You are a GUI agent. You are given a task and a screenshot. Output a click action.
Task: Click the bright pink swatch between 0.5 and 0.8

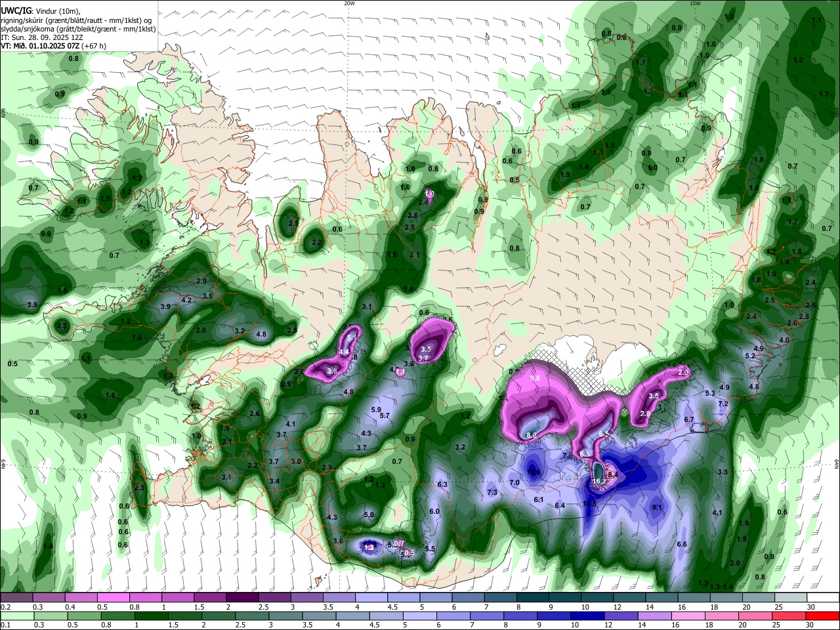[x=113, y=598]
